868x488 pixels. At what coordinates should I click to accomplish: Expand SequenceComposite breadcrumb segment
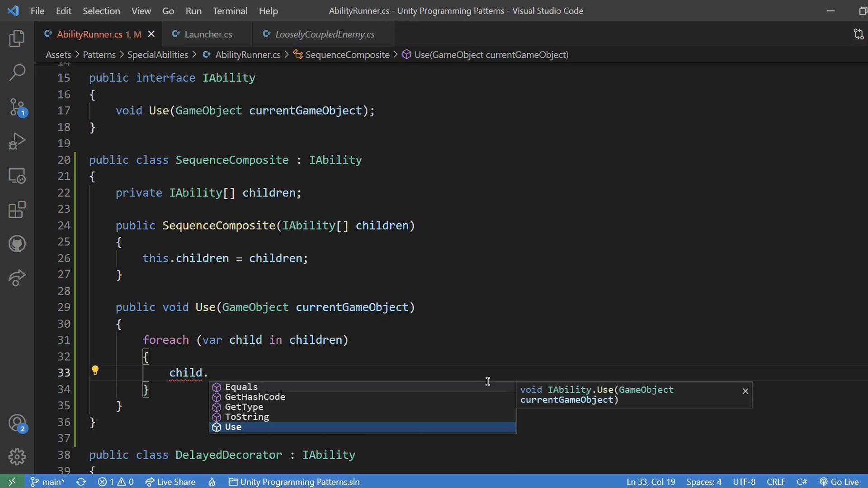[347, 55]
